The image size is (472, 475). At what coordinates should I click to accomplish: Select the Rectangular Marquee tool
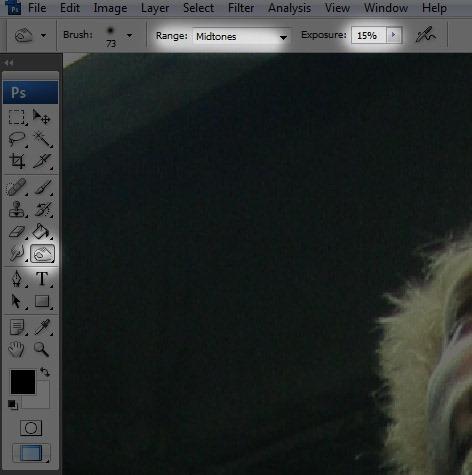pyautogui.click(x=16, y=117)
